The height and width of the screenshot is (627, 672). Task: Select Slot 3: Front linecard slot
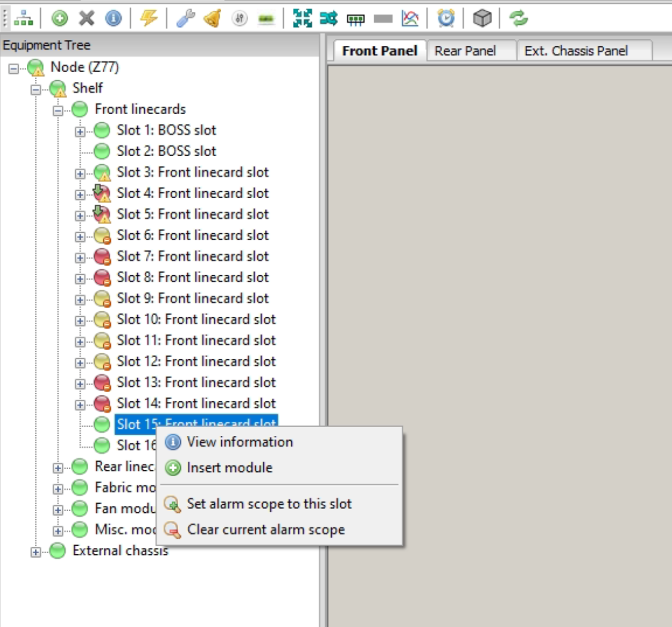[192, 172]
